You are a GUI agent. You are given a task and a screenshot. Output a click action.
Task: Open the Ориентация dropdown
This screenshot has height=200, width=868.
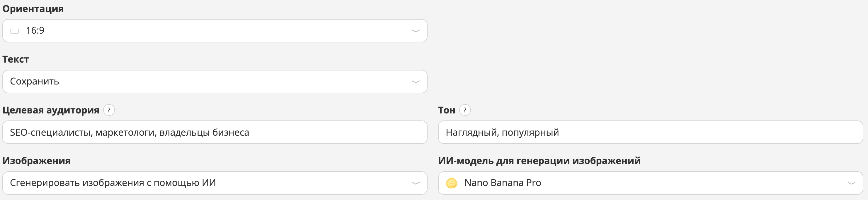pos(216,31)
